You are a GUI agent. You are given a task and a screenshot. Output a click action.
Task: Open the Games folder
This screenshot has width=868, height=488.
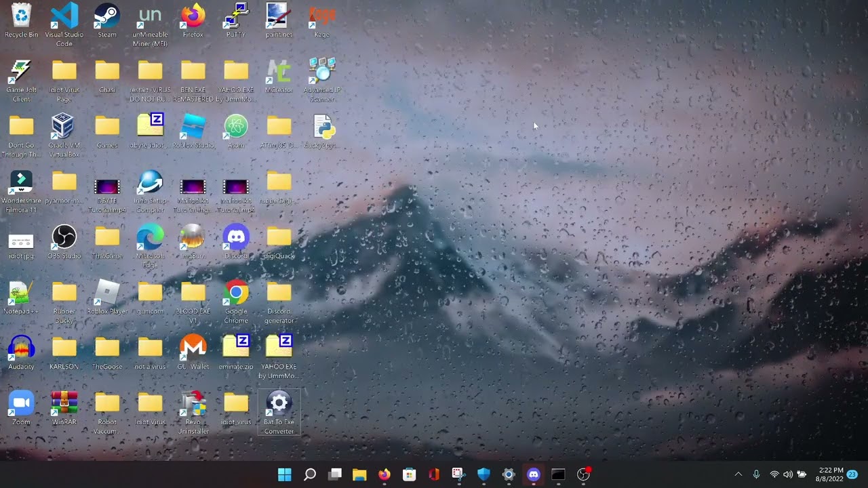pyautogui.click(x=107, y=132)
